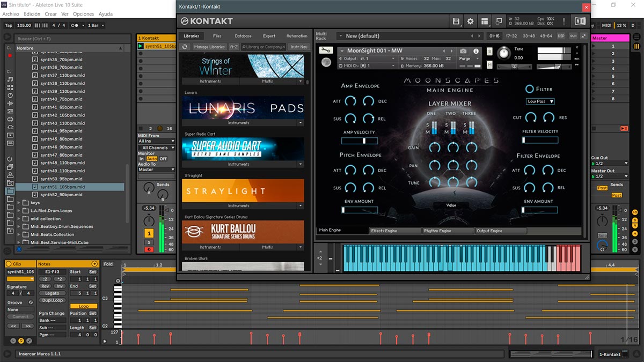Mute the MoonSight instrument M button

[x=490, y=65]
